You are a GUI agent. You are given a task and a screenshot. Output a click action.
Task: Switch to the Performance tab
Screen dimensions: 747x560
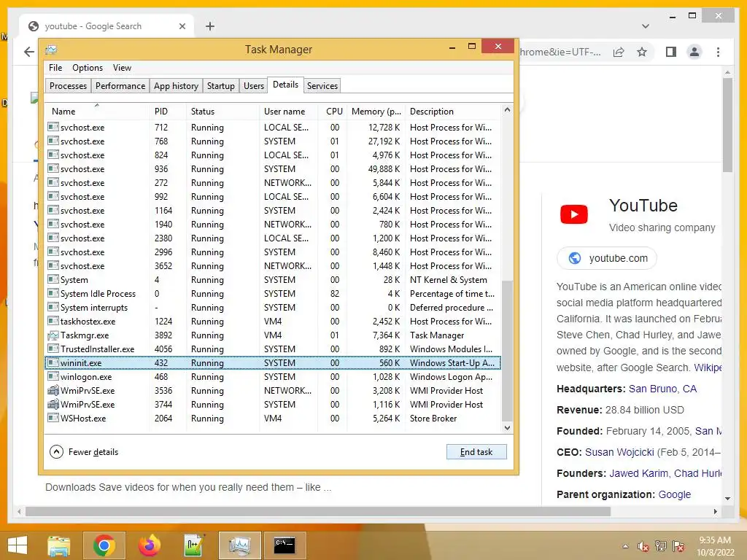[120, 86]
